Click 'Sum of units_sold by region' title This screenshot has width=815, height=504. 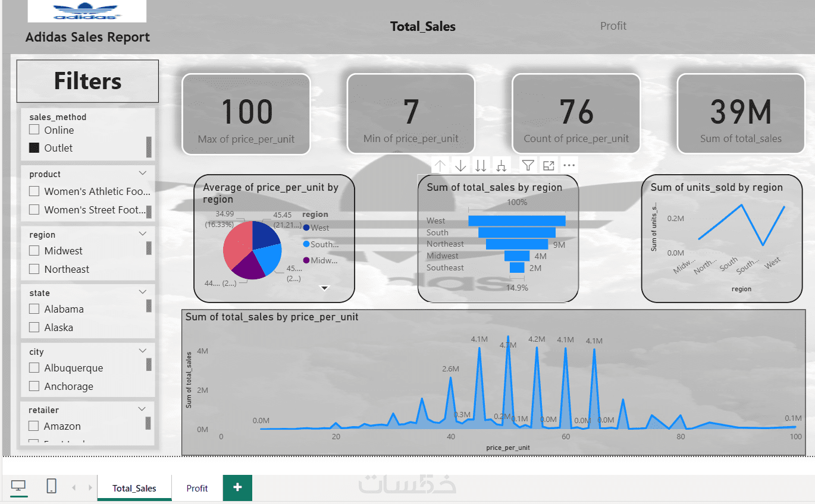(x=717, y=187)
